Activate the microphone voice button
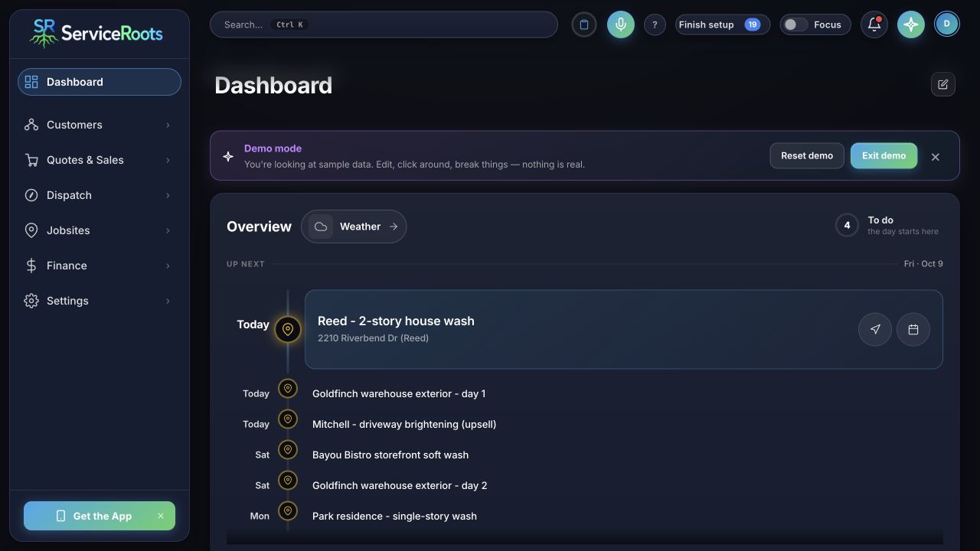This screenshot has width=980, height=551. click(620, 24)
